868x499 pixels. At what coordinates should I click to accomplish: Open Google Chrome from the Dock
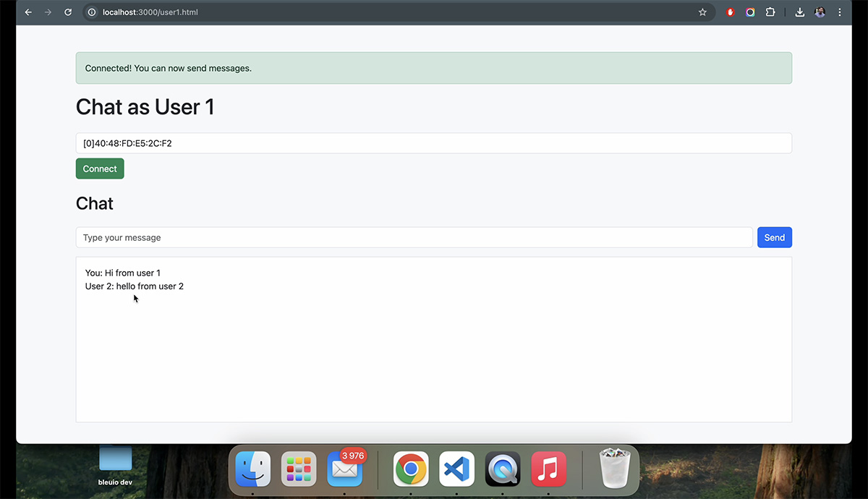(x=411, y=469)
